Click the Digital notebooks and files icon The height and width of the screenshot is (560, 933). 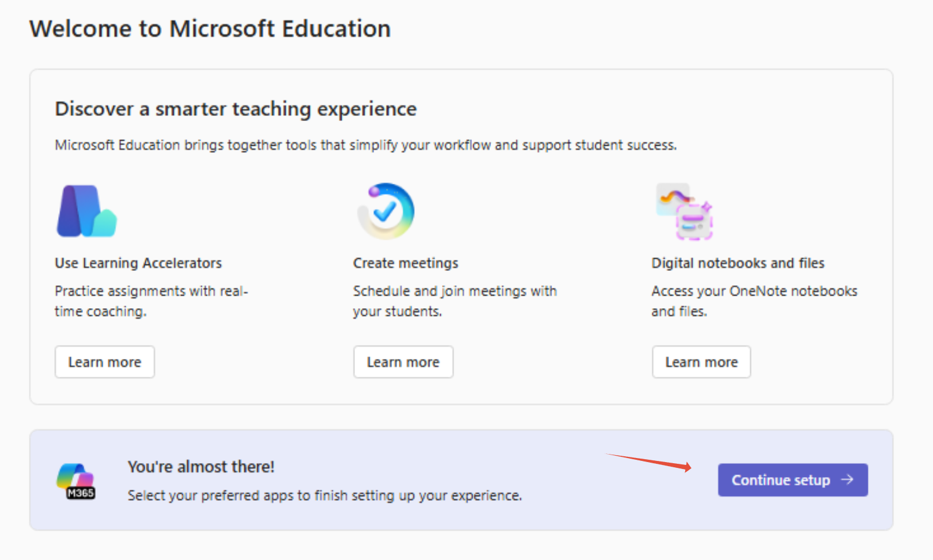click(x=685, y=211)
